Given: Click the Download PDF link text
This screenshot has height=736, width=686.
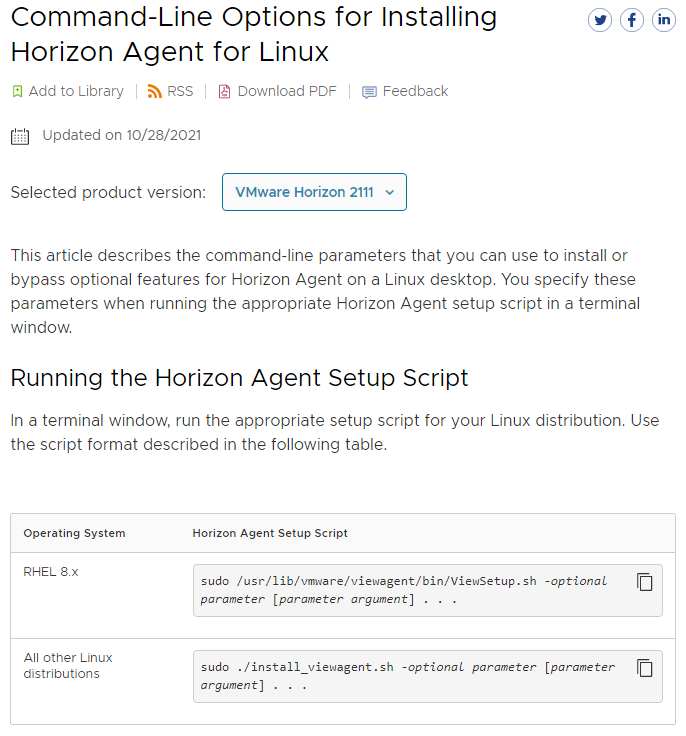Looking at the screenshot, I should [287, 91].
